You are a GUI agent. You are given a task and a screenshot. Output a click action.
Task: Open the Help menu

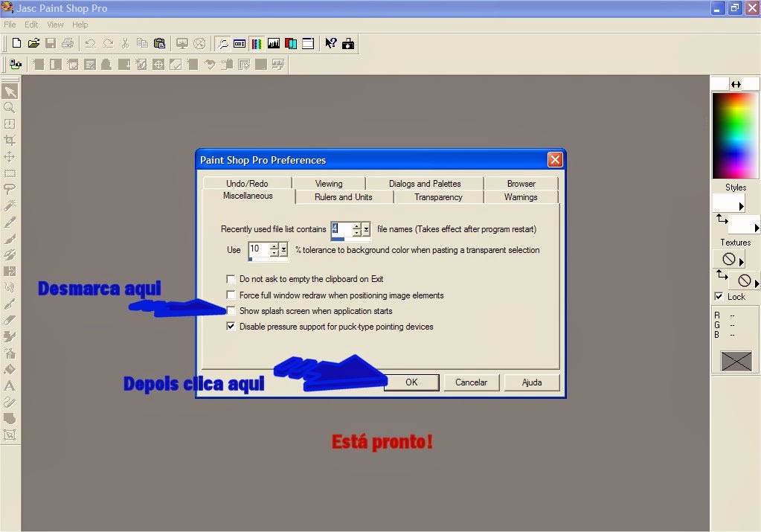click(80, 25)
